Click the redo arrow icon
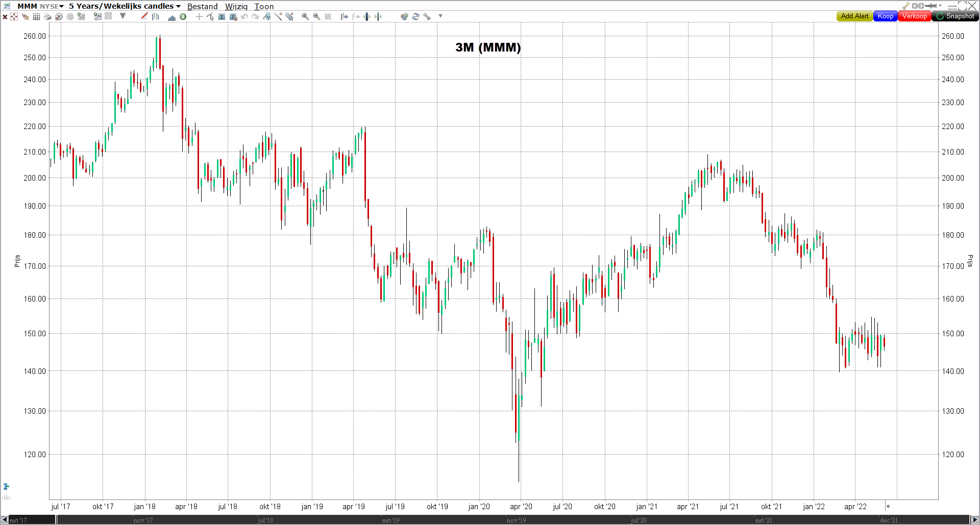The image size is (980, 525). click(255, 17)
